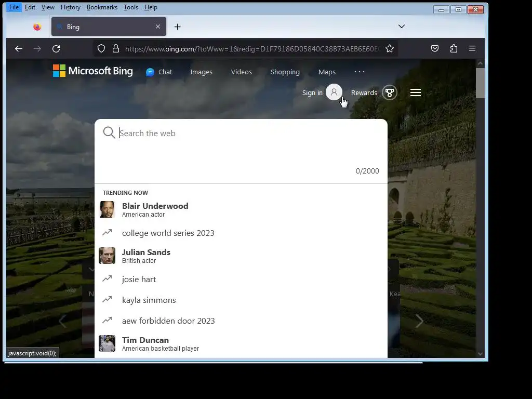Open the File menu
This screenshot has height=399, width=532.
tap(14, 7)
